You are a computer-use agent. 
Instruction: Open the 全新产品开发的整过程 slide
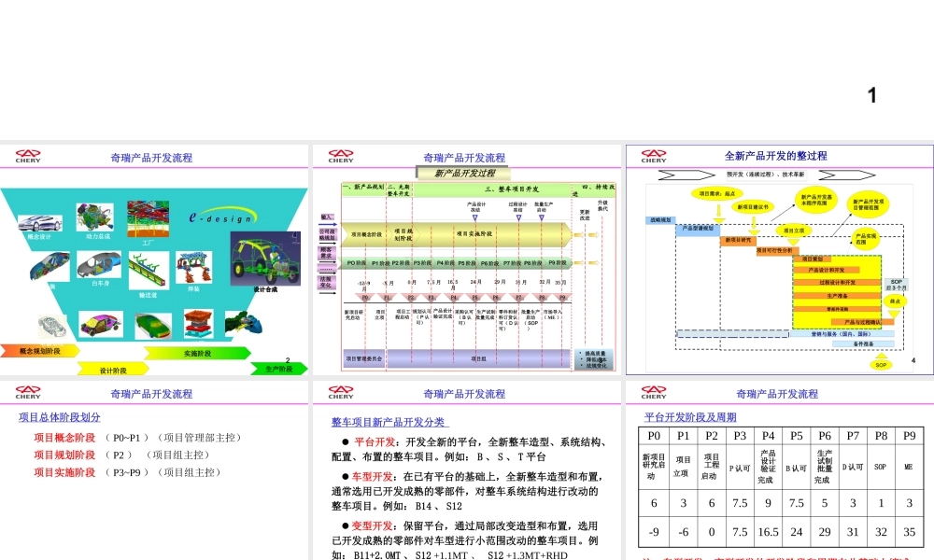click(x=780, y=259)
